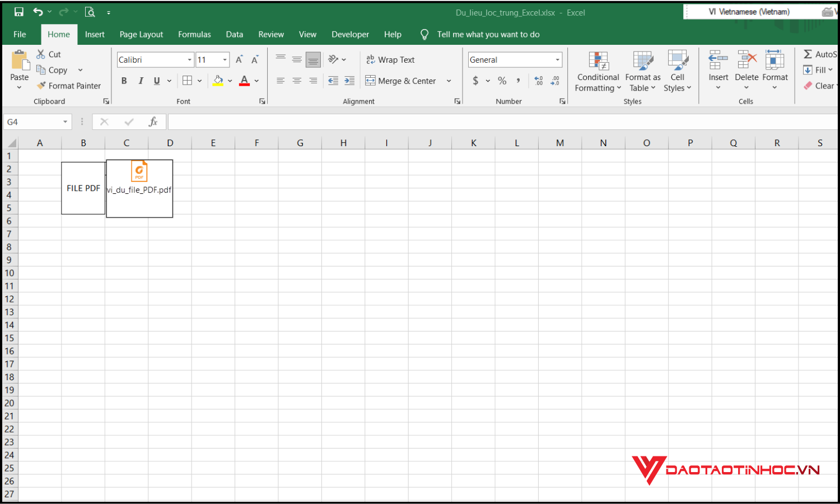The height and width of the screenshot is (504, 840).
Task: Click the Format Painter brush
Action: (69, 86)
